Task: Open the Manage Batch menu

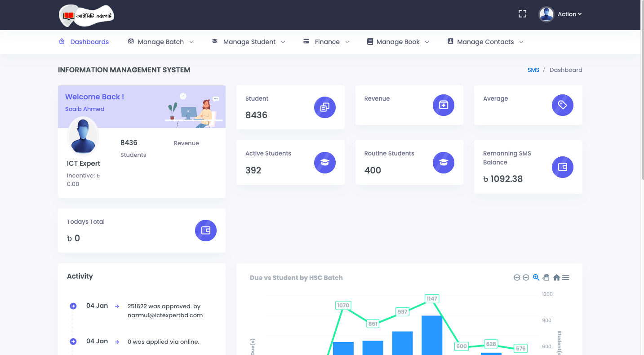Action: (x=160, y=42)
